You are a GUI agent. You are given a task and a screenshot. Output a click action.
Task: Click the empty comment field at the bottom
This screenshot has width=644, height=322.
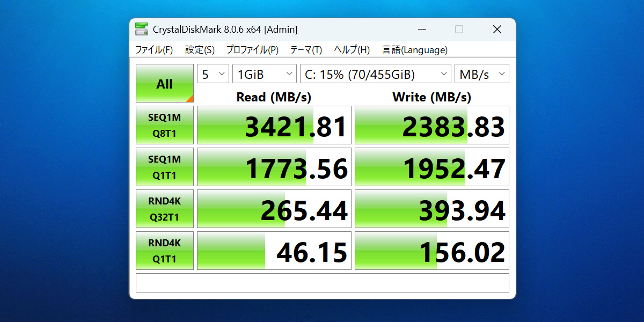[322, 283]
